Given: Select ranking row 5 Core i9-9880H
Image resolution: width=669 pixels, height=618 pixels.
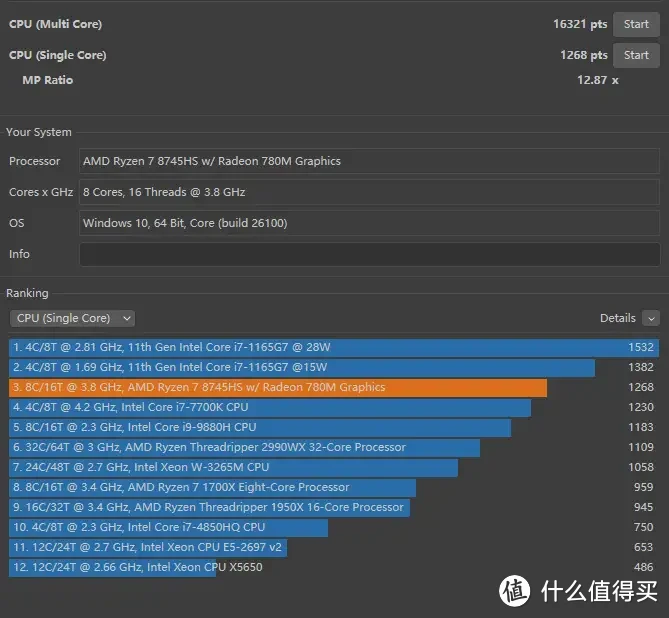Looking at the screenshot, I should [334, 428].
